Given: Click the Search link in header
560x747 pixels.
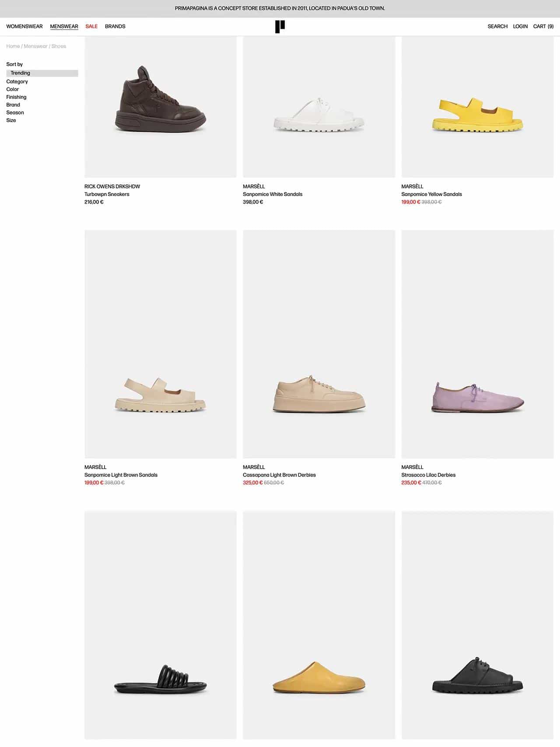Looking at the screenshot, I should pos(497,26).
